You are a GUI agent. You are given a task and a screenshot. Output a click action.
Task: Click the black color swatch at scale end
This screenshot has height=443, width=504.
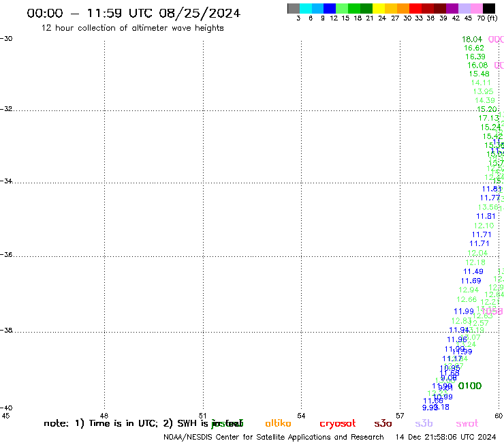(489, 9)
